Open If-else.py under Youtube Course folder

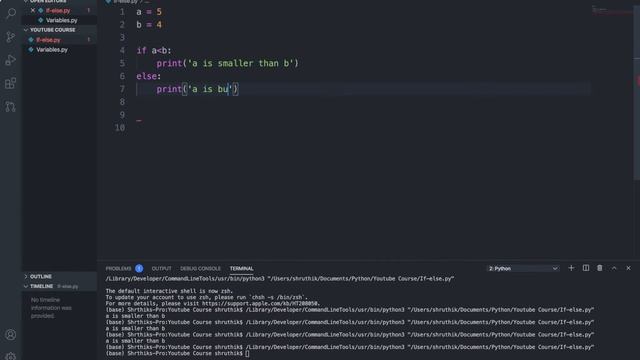pyautogui.click(x=48, y=40)
